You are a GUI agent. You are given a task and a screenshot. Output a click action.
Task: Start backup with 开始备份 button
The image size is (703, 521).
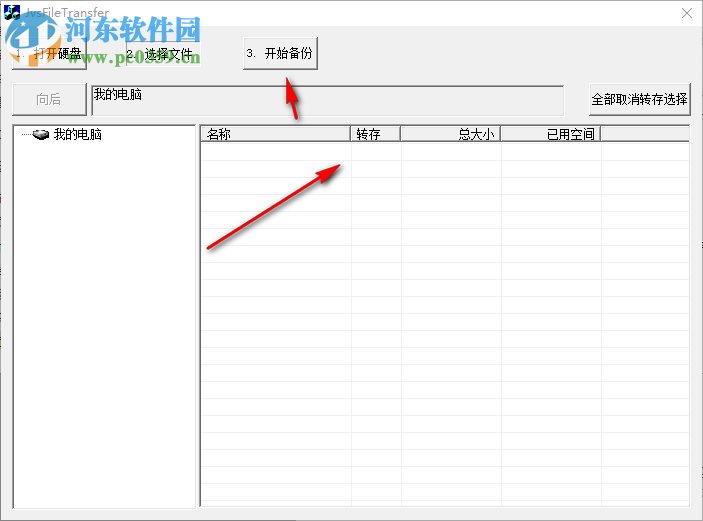click(x=280, y=53)
